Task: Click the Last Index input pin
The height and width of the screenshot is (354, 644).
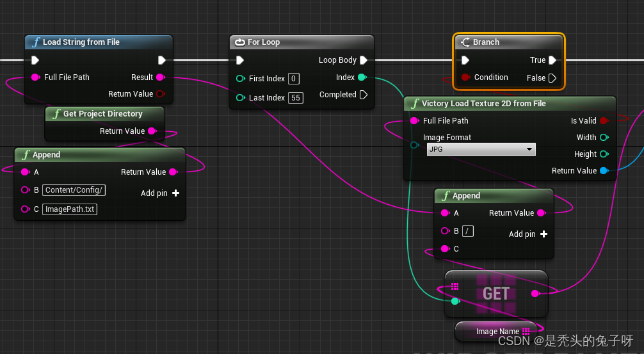Action: click(x=241, y=98)
